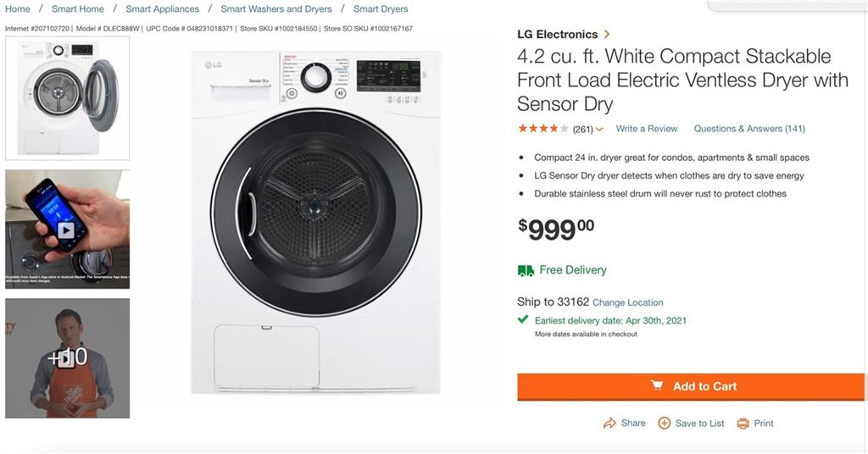The height and width of the screenshot is (454, 868).
Task: Click the star rating icons
Action: click(542, 129)
